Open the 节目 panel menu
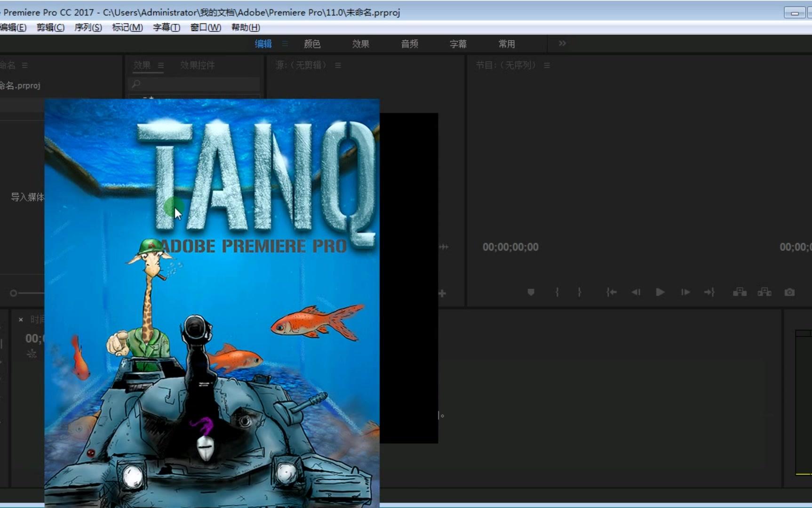 click(x=547, y=65)
